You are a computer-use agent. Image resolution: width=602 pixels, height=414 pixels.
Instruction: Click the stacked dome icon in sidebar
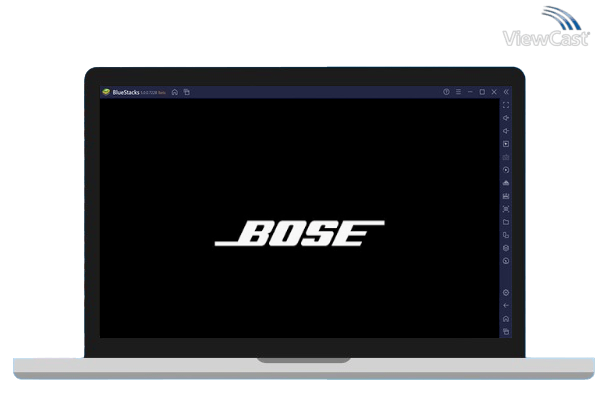tap(506, 183)
